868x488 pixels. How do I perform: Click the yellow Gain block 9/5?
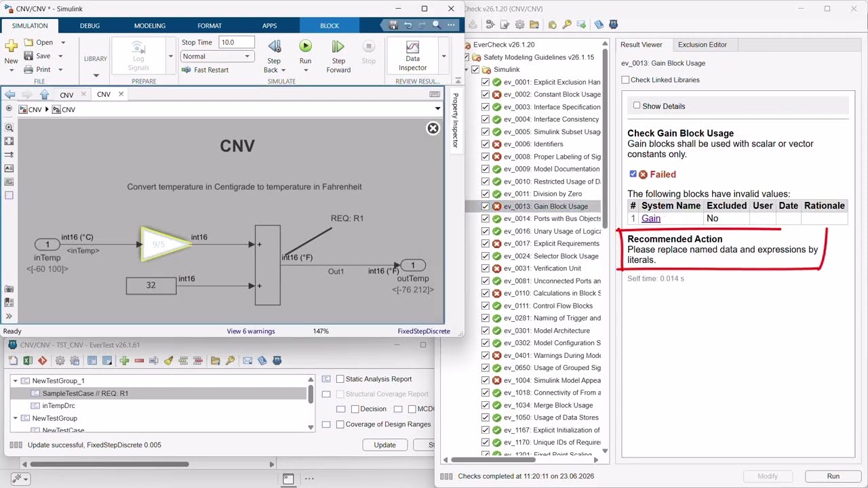click(x=165, y=245)
